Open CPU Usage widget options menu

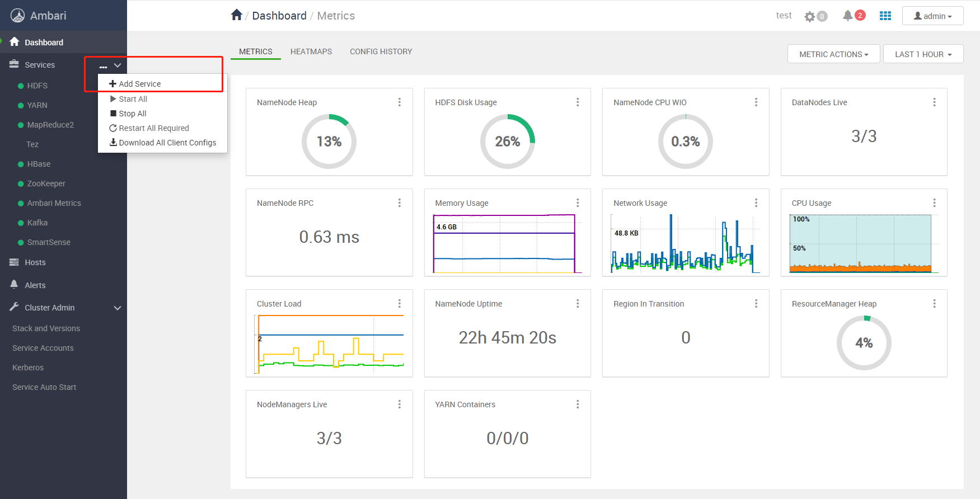click(934, 203)
